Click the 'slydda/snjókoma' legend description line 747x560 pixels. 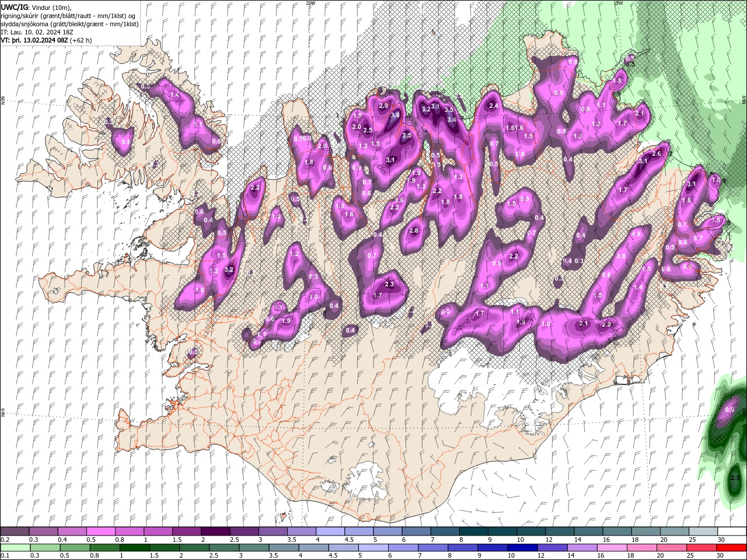point(69,24)
